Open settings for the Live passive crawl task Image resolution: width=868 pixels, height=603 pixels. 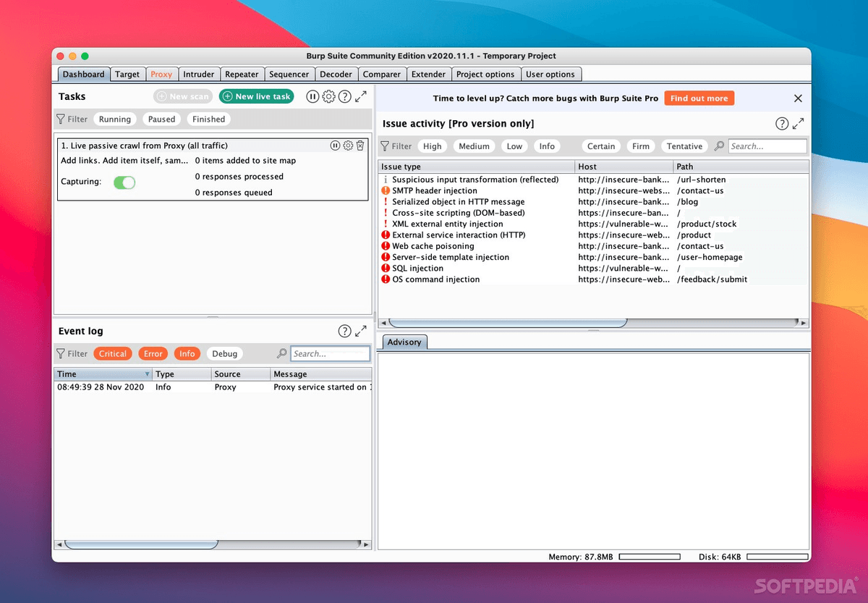(348, 146)
